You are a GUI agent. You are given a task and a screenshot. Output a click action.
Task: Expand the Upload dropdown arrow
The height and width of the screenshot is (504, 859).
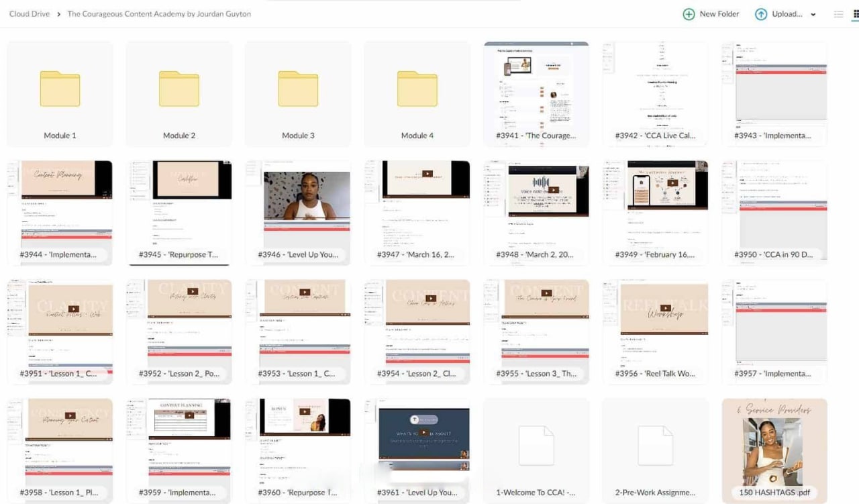[813, 14]
